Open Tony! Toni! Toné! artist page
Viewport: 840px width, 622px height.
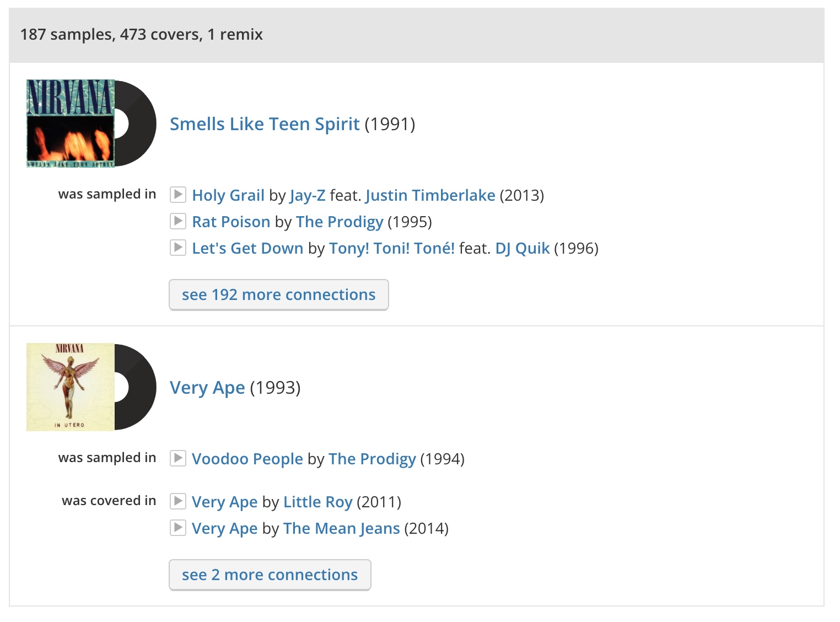pyautogui.click(x=391, y=248)
